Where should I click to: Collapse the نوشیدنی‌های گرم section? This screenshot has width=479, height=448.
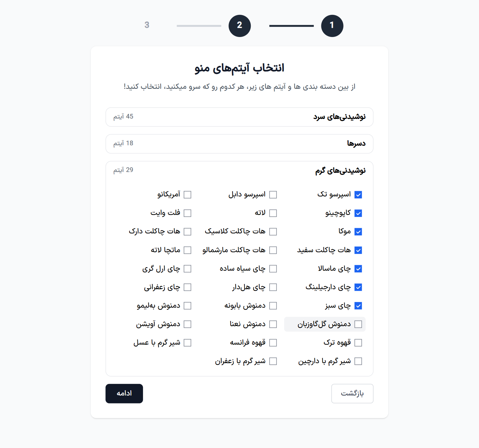pyautogui.click(x=240, y=170)
